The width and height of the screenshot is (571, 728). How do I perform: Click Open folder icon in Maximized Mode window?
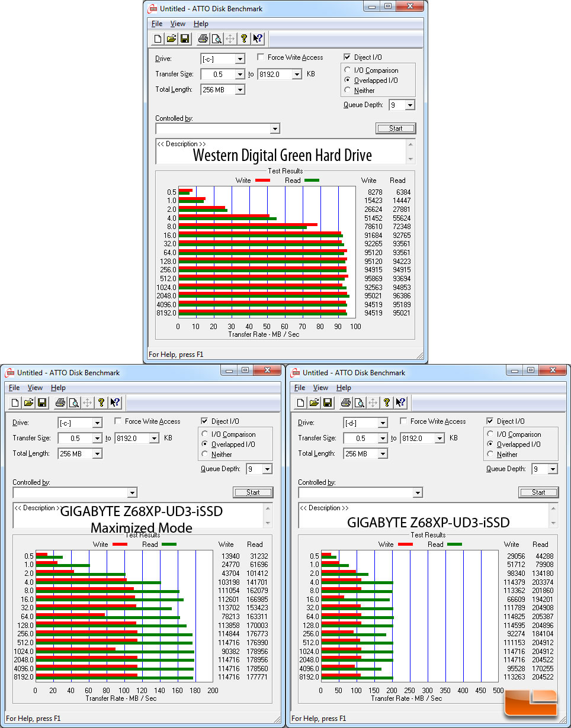pos(28,403)
